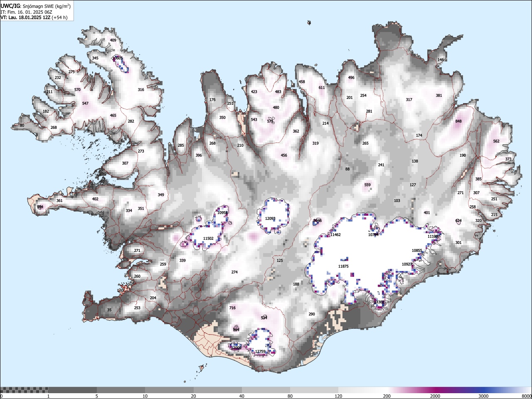The height and width of the screenshot is (399, 532).
Task: Click the glacier value '11875'
Action: (343, 266)
